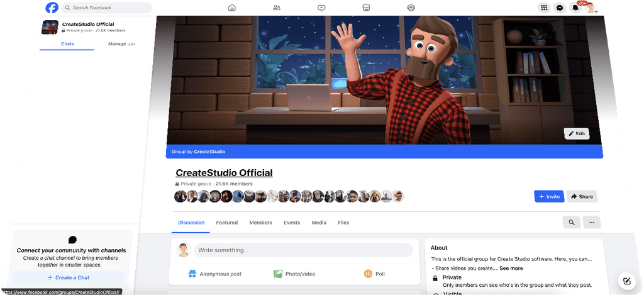Click the Write something post field

[303, 250]
